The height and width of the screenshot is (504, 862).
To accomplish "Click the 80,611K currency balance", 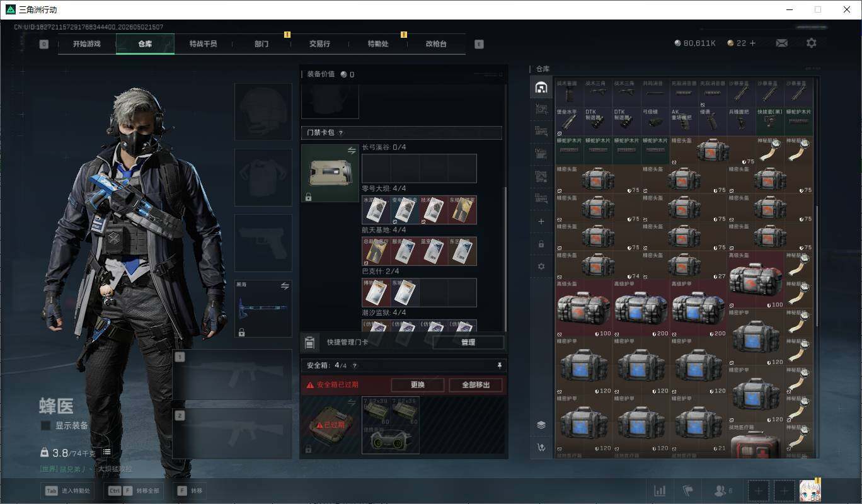I will click(695, 43).
